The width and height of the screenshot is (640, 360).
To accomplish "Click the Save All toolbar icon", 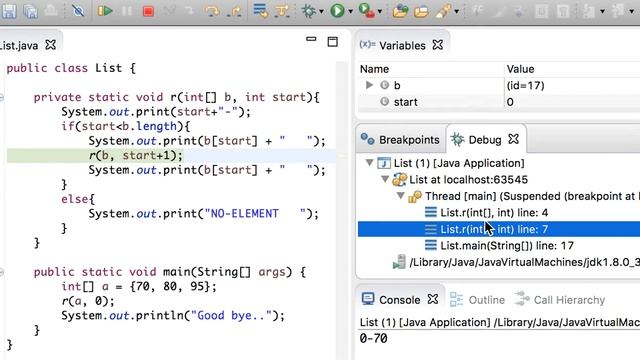I will tap(30, 11).
